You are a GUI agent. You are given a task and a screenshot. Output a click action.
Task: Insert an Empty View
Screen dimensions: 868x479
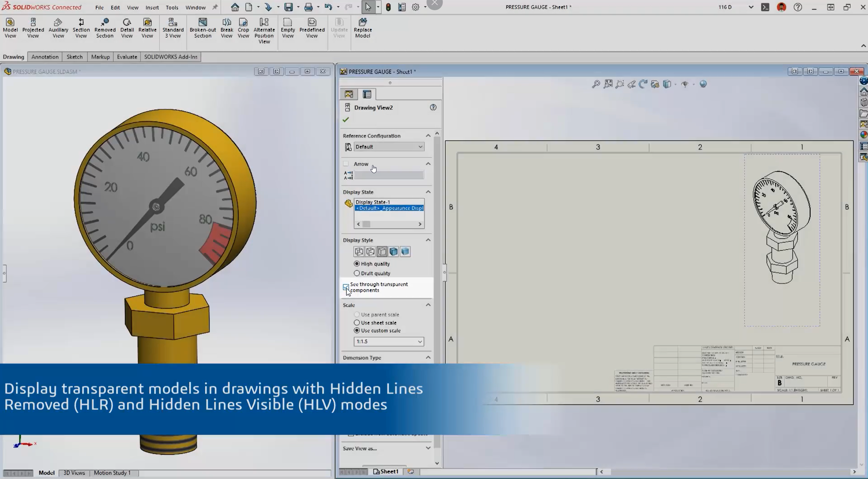[x=288, y=28]
